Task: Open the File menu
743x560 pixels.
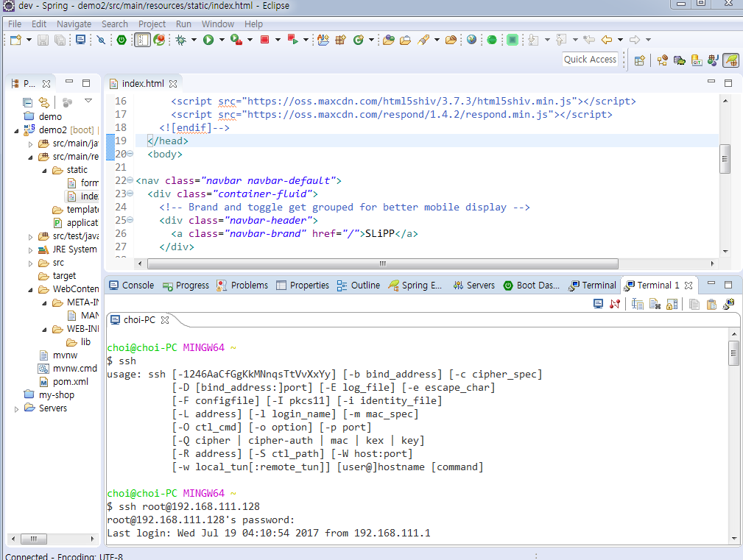Action: pyautogui.click(x=15, y=24)
